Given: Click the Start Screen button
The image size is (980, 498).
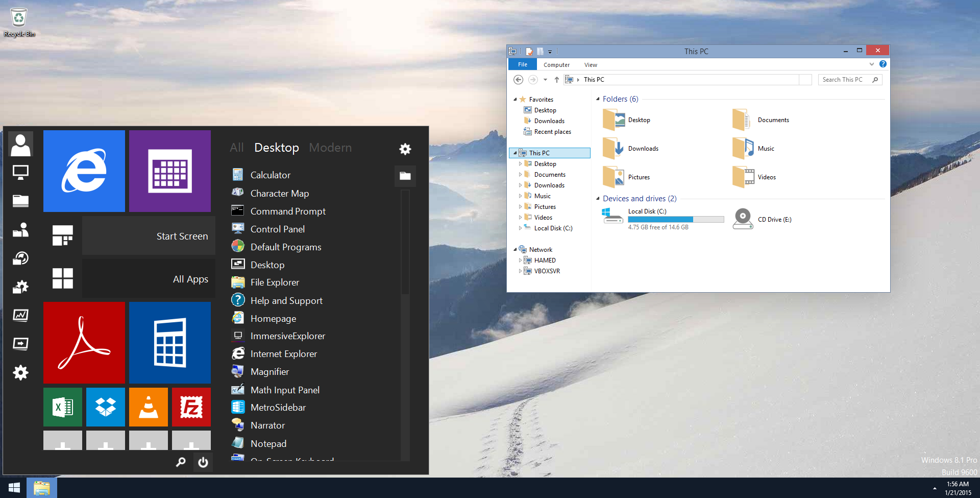Looking at the screenshot, I should click(x=149, y=236).
